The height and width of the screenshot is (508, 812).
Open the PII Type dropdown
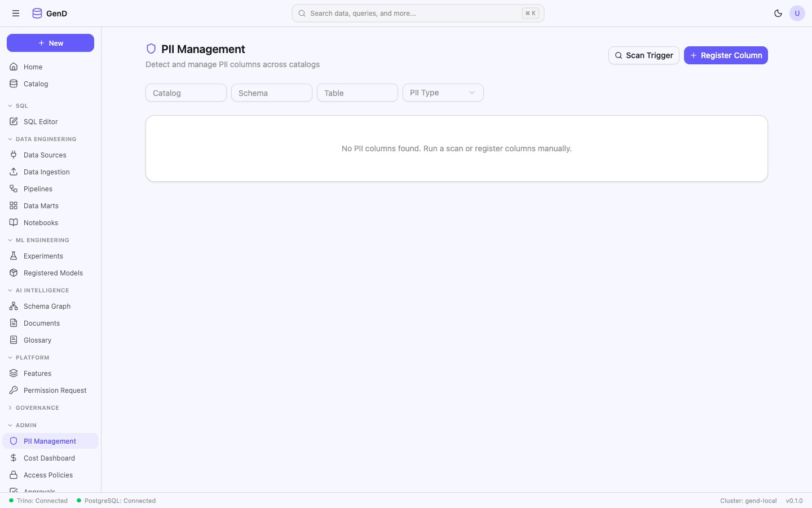tap(443, 92)
